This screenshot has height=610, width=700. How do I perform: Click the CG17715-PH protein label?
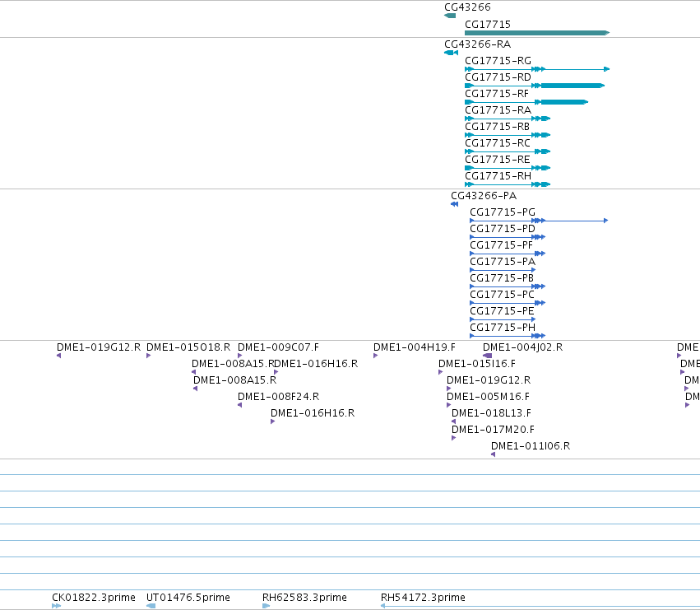[x=503, y=328]
